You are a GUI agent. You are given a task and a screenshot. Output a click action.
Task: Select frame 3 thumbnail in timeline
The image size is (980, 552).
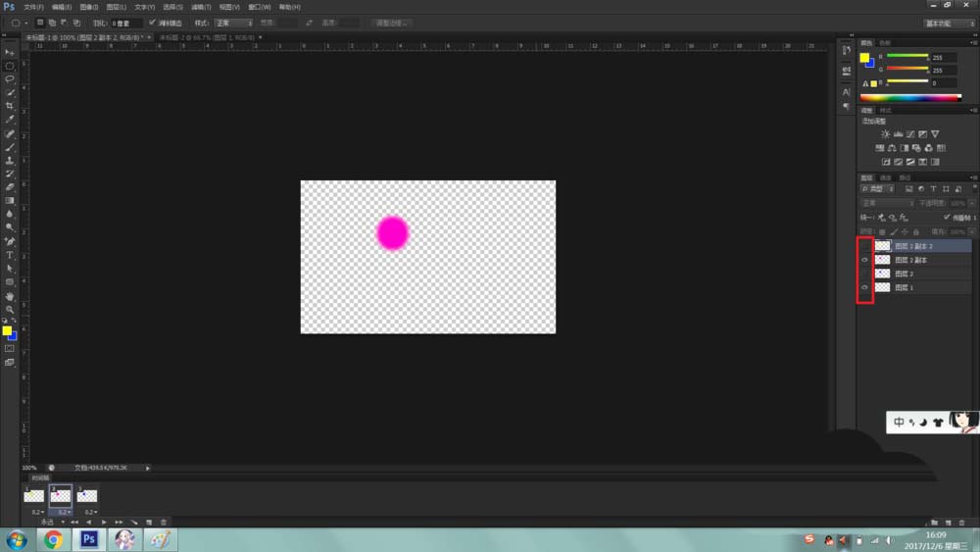pyautogui.click(x=87, y=496)
